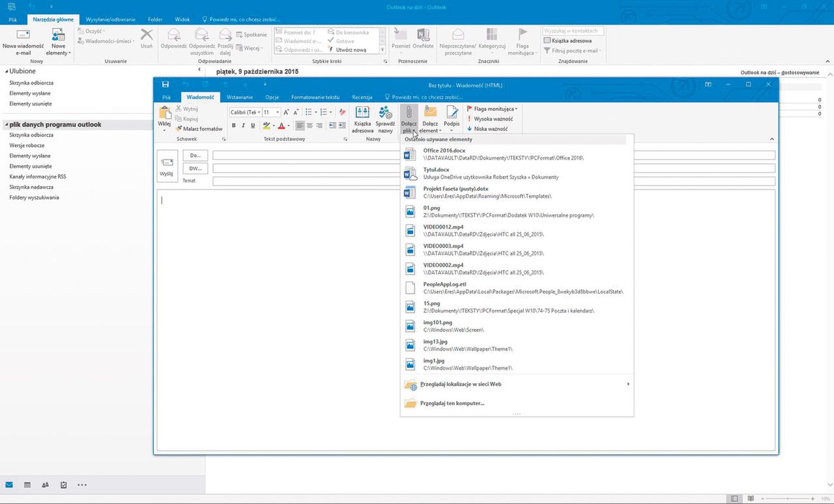
Task: Open Flaga monitująca dropdown in message window
Action: pyautogui.click(x=492, y=109)
